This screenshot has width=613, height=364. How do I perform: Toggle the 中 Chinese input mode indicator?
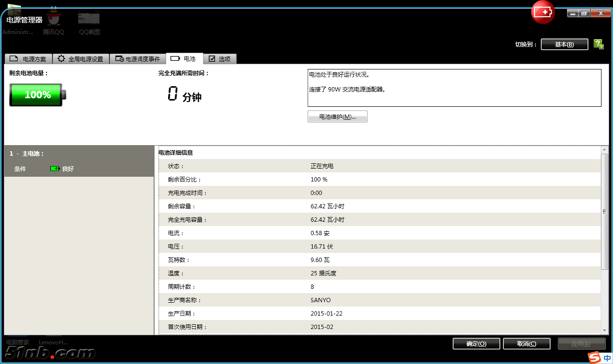coord(607,358)
